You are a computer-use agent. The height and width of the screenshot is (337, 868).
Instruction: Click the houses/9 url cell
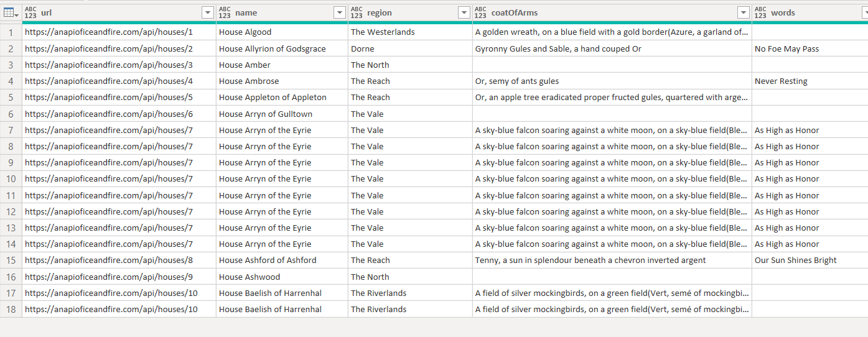pyautogui.click(x=109, y=277)
